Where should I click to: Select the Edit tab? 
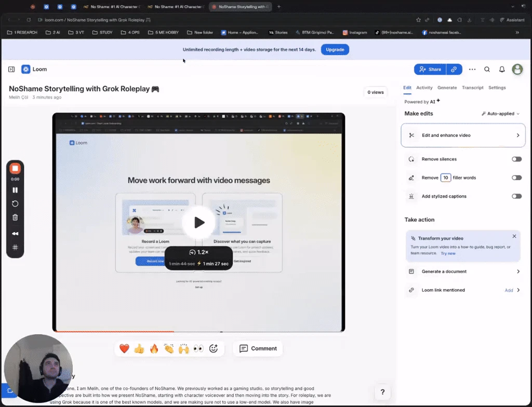point(407,88)
